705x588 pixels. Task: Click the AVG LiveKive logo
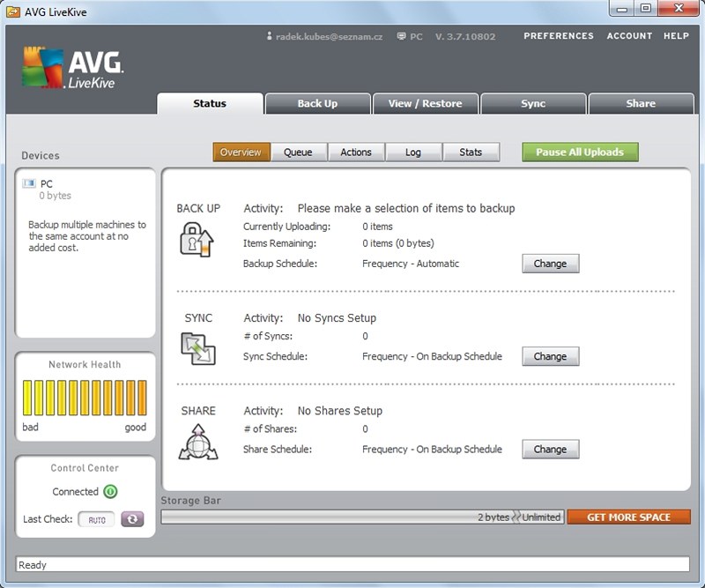click(x=73, y=68)
